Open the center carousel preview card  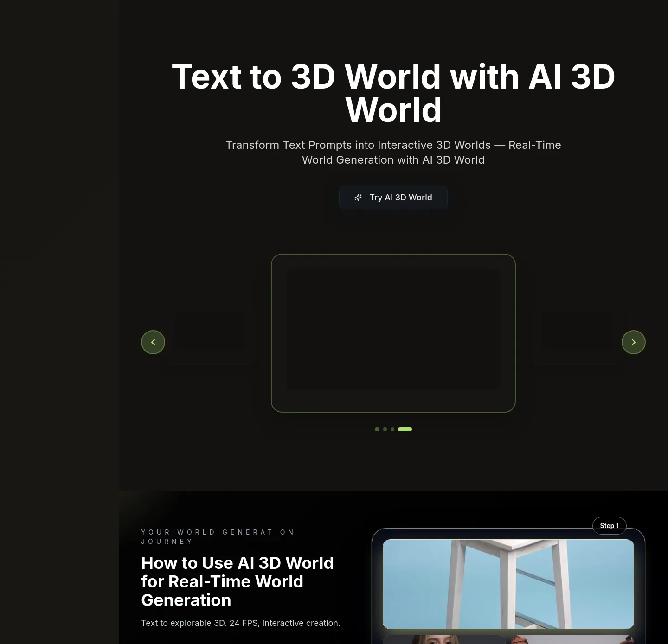(x=393, y=333)
